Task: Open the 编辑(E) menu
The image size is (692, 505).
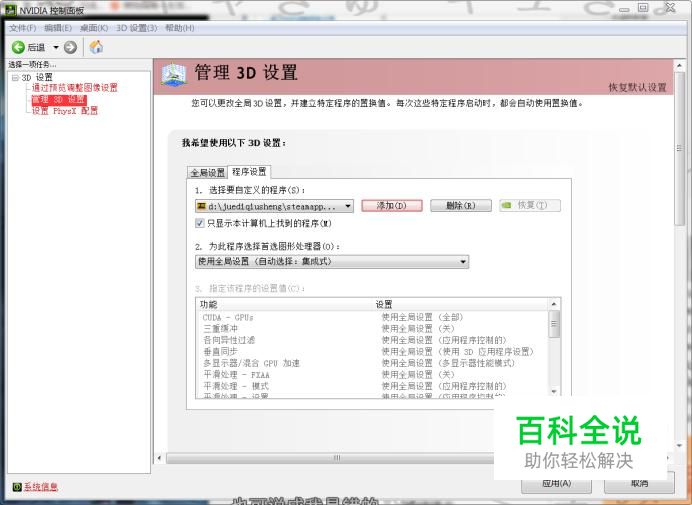Action: click(x=58, y=28)
